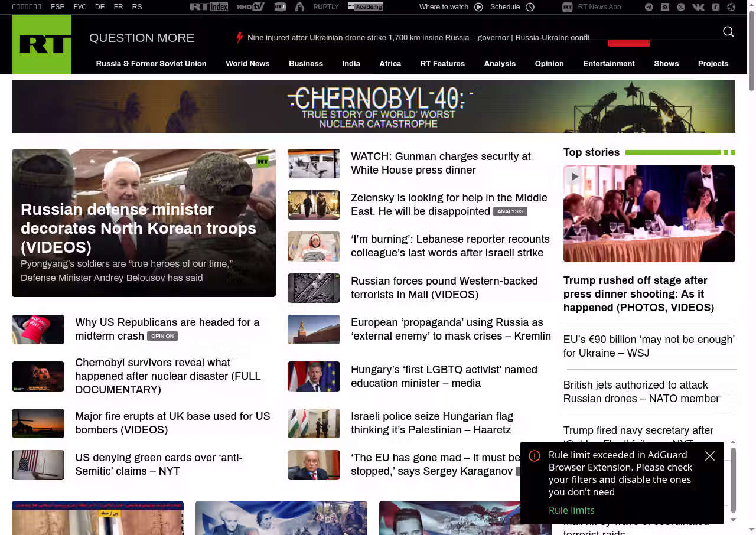Click the X (Twitter) social icon
Viewport: 756px width, 535px height.
click(681, 7)
